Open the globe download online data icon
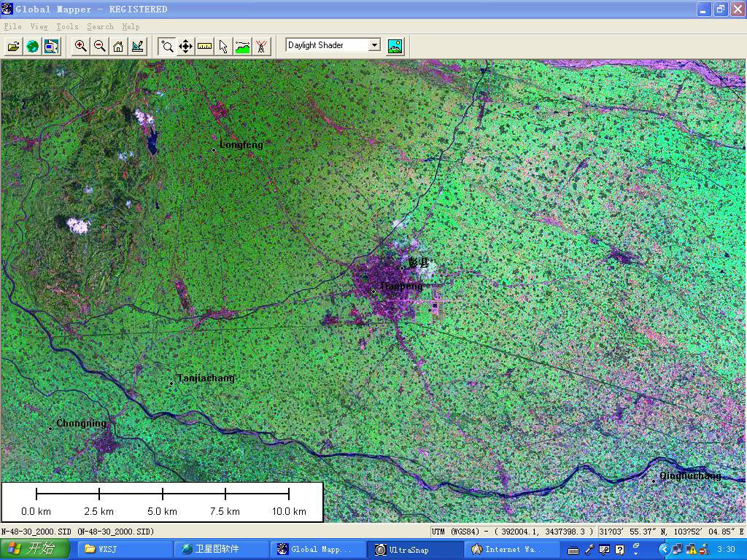The width and height of the screenshot is (747, 560). point(32,47)
